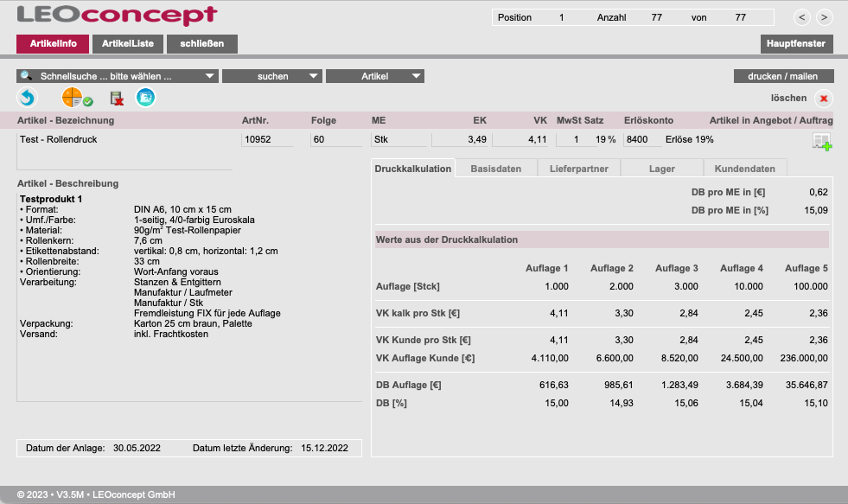Click the blue undo arrow icon

[29, 99]
